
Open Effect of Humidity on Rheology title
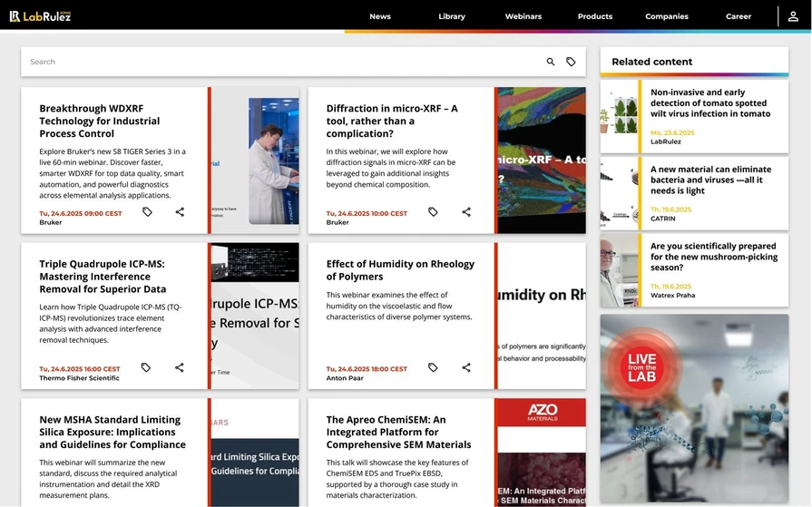tap(400, 269)
